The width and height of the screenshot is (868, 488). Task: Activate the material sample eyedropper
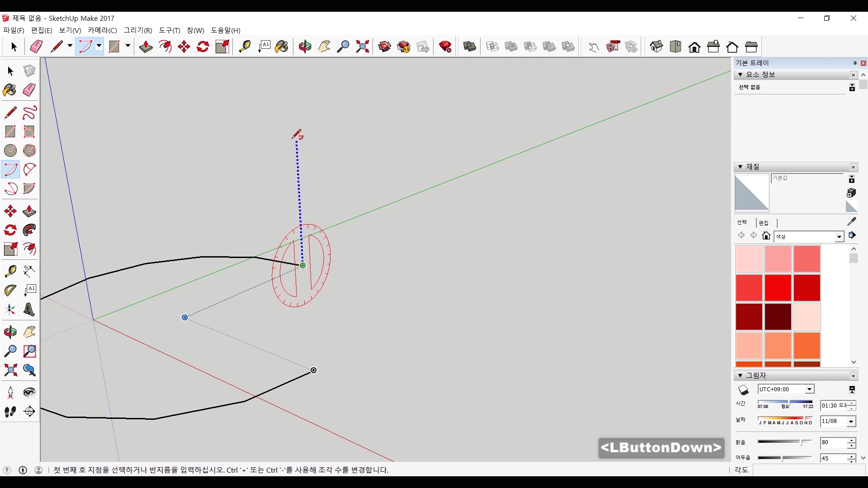[852, 221]
